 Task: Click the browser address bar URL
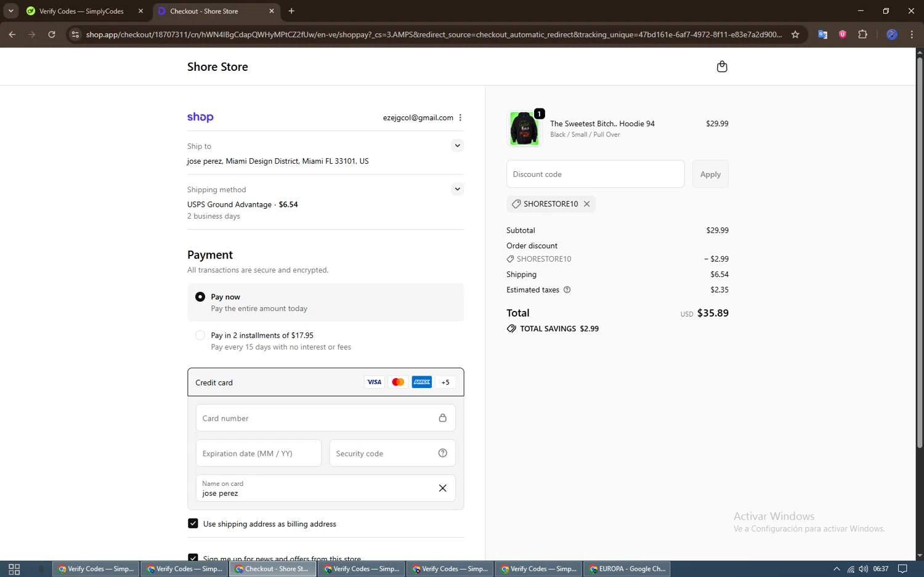click(434, 34)
